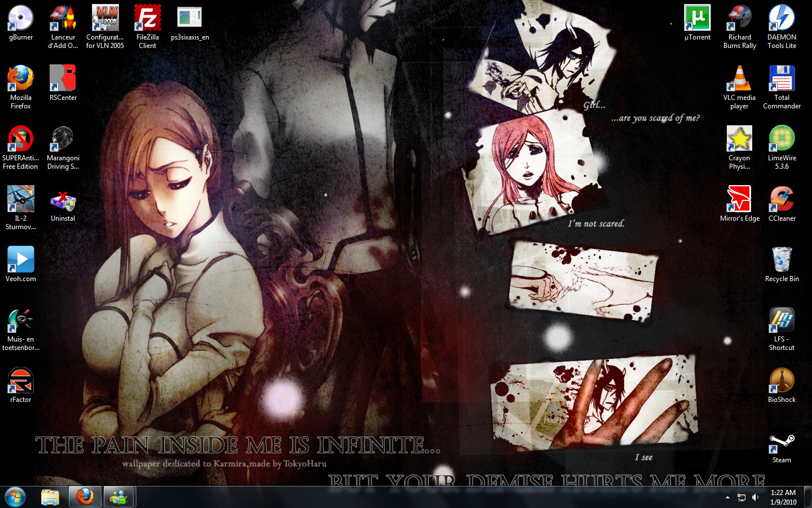Click the IL-2 Sturmovik desktop icon
812x508 pixels.
pos(21,208)
